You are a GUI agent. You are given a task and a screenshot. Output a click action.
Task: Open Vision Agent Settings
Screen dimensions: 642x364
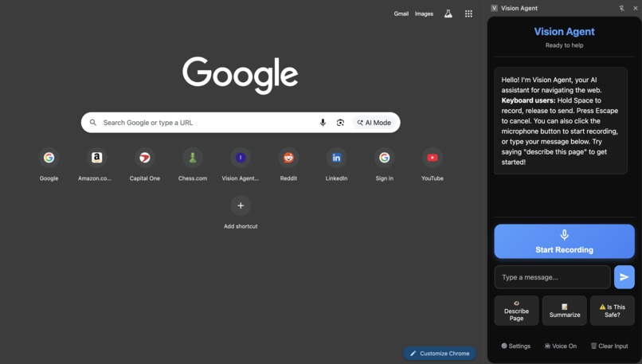(x=515, y=346)
